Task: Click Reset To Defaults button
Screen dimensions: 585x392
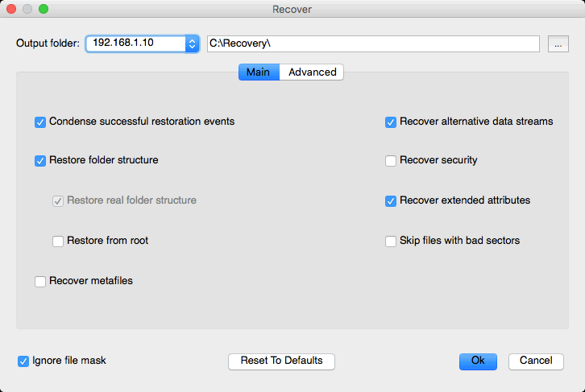Action: click(x=281, y=361)
